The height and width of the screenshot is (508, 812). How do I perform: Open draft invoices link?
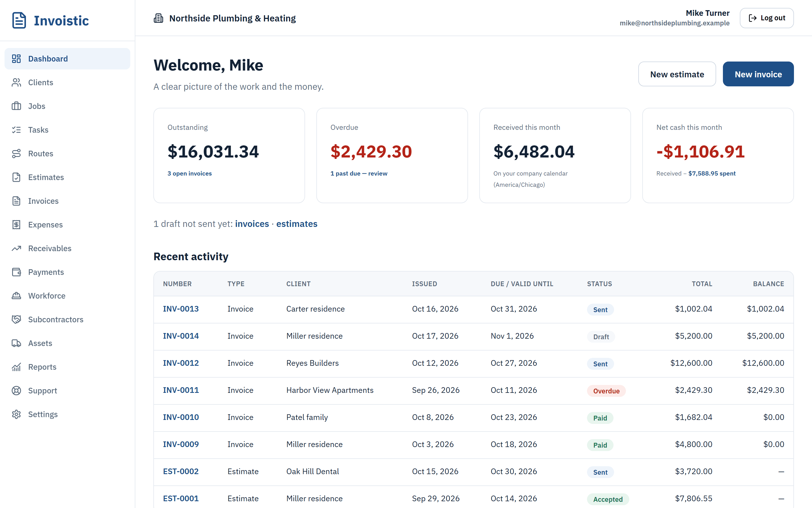coord(252,224)
